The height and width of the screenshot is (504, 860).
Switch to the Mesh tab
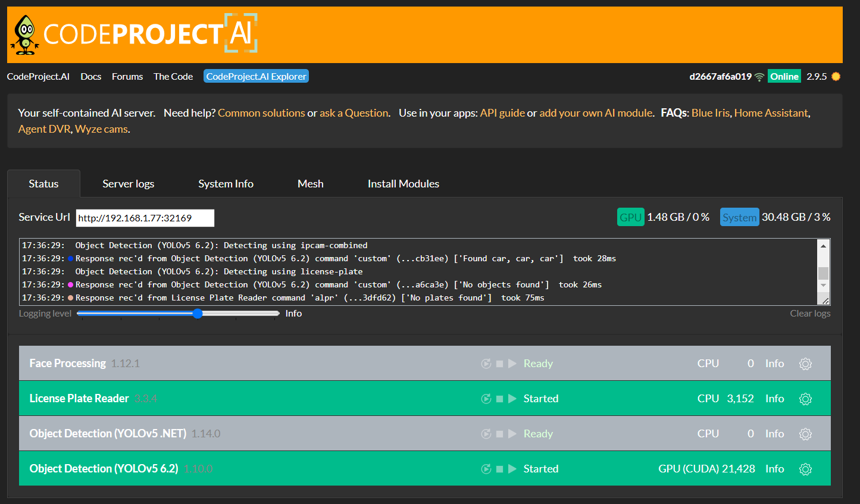click(310, 184)
